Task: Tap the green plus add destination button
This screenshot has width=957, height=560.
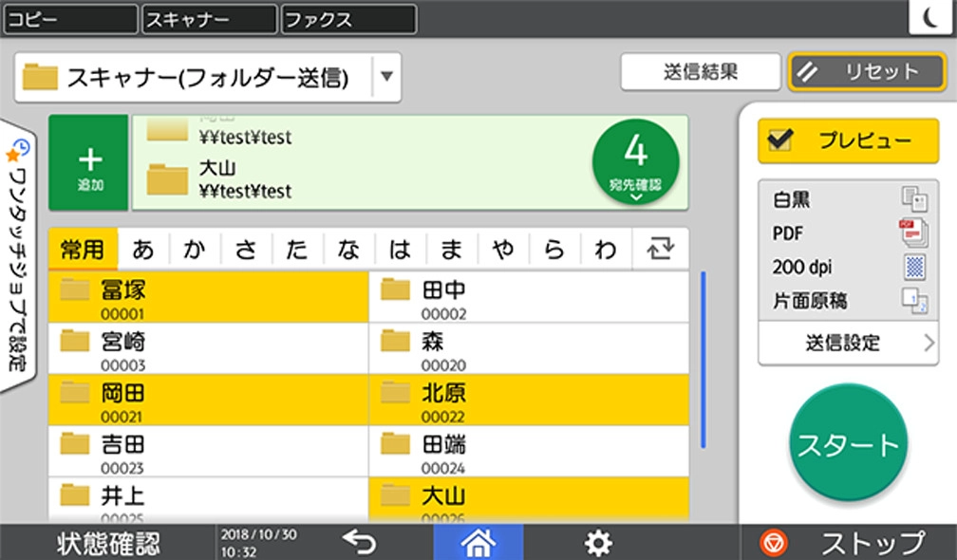Action: tap(88, 162)
